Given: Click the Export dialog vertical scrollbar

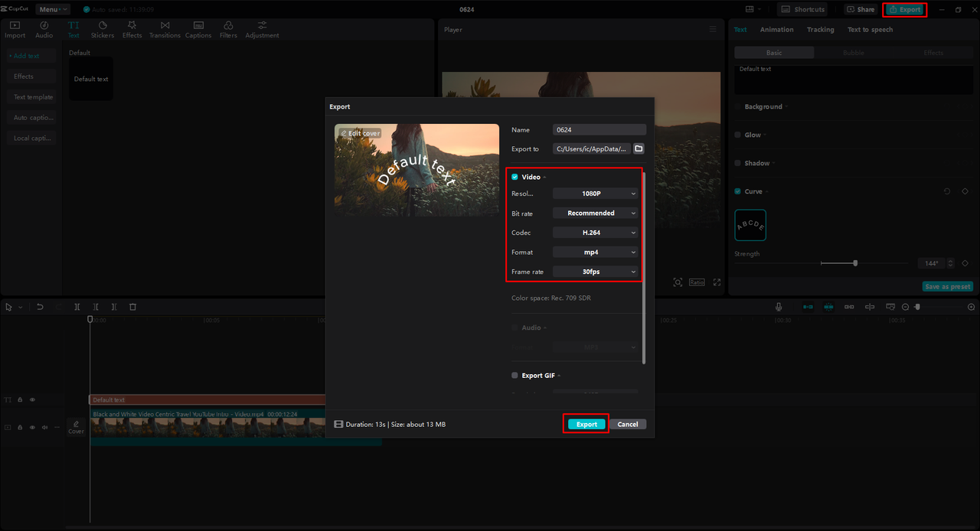Looking at the screenshot, I should (644, 268).
